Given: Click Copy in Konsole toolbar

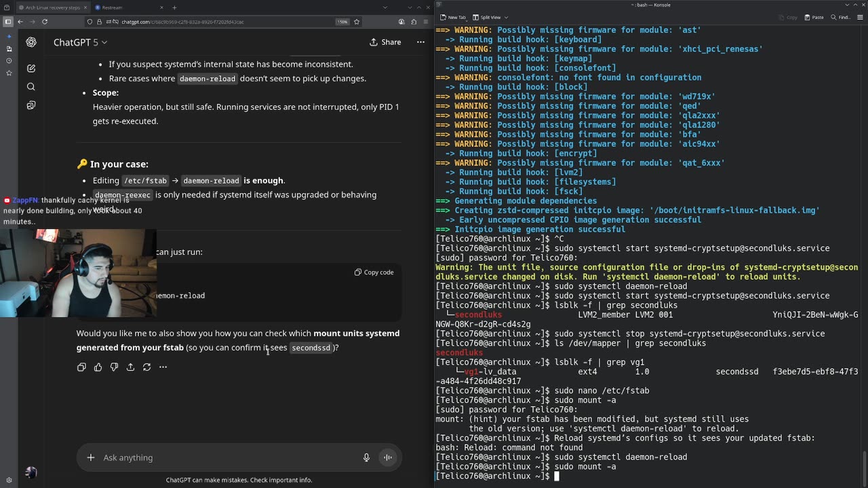Looking at the screenshot, I should (788, 17).
